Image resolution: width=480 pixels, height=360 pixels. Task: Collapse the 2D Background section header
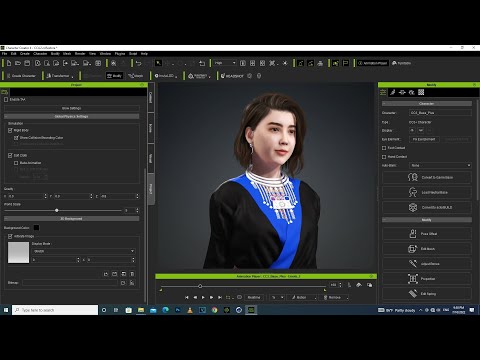71,219
